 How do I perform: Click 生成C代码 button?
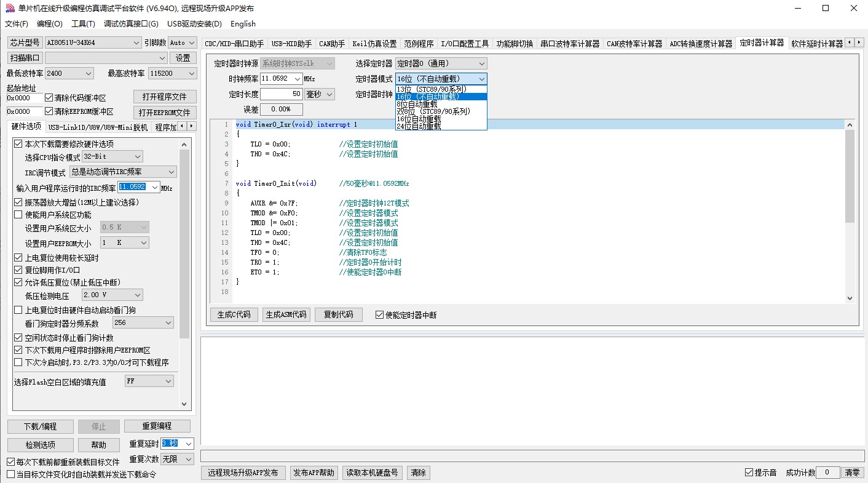click(x=234, y=314)
